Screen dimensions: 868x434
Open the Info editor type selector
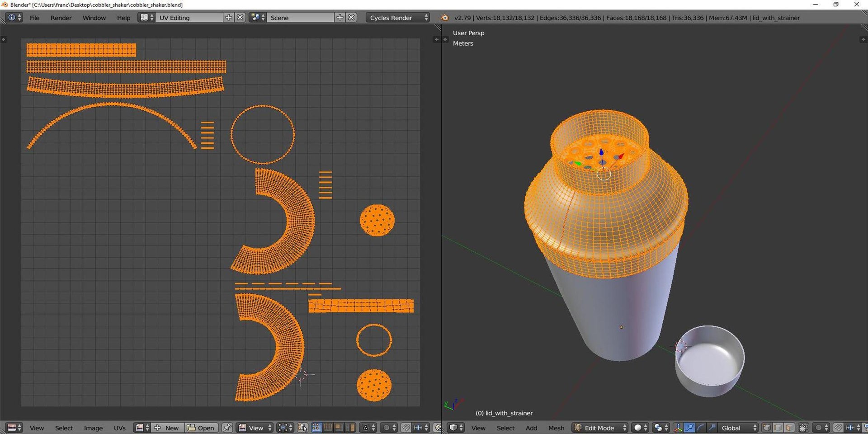14,18
